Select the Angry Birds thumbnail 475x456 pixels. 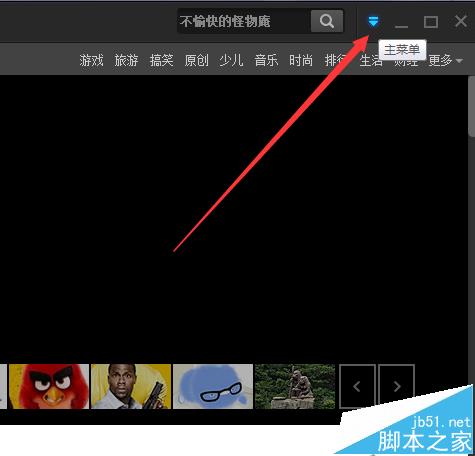pyautogui.click(x=49, y=386)
